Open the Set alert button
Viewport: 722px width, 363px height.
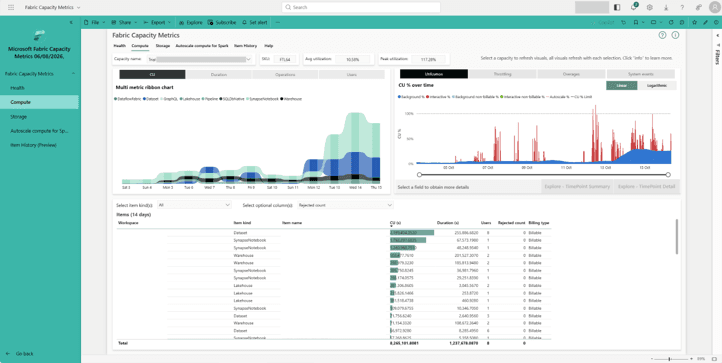(255, 22)
